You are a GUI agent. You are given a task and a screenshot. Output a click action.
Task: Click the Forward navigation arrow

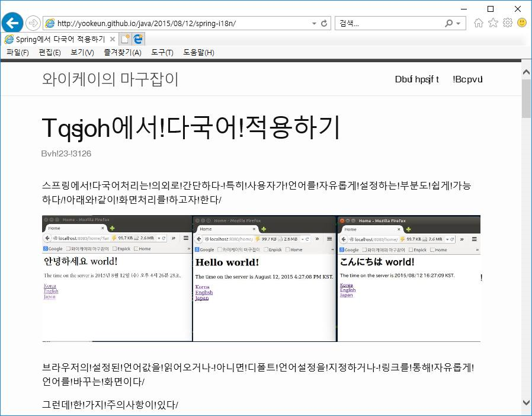pos(33,23)
